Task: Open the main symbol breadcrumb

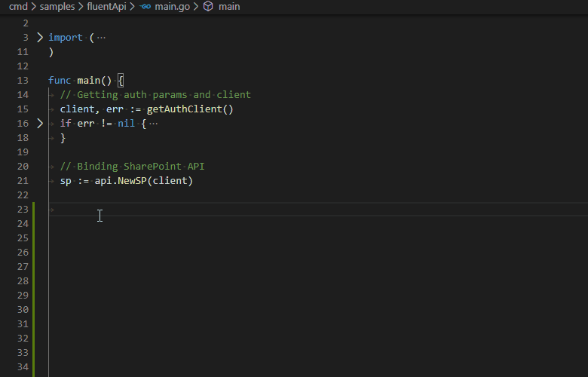Action: pyautogui.click(x=229, y=6)
